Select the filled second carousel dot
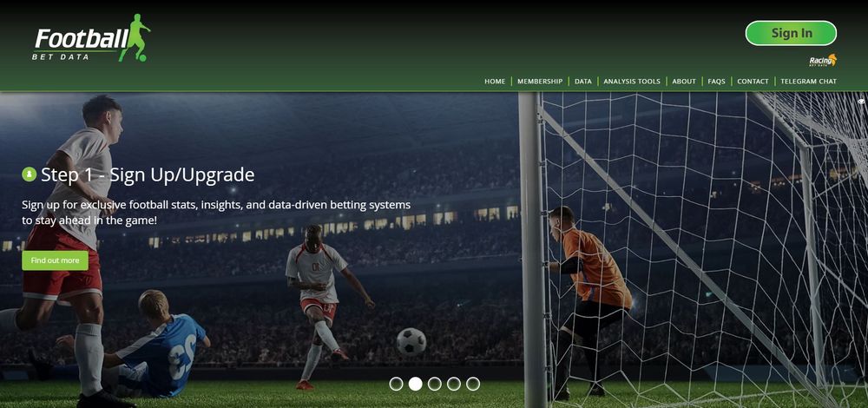The image size is (868, 408). tap(415, 384)
